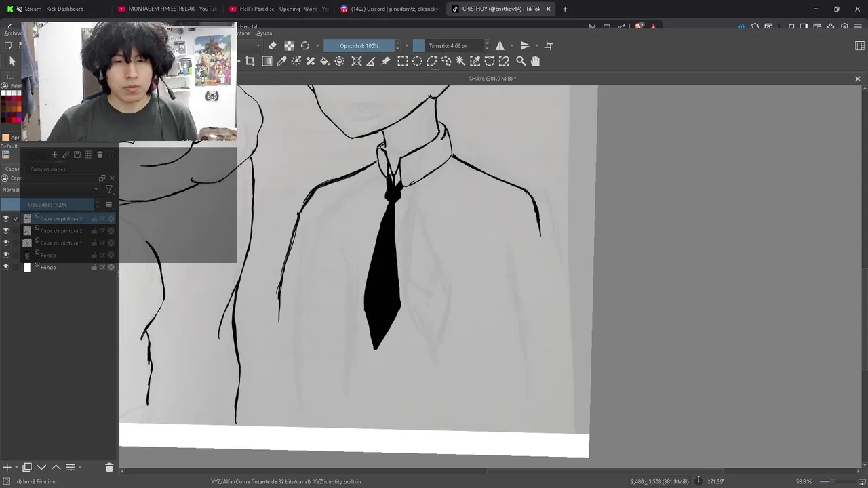Select the Fill bucket tool
This screenshot has width=868, height=488.
(325, 61)
